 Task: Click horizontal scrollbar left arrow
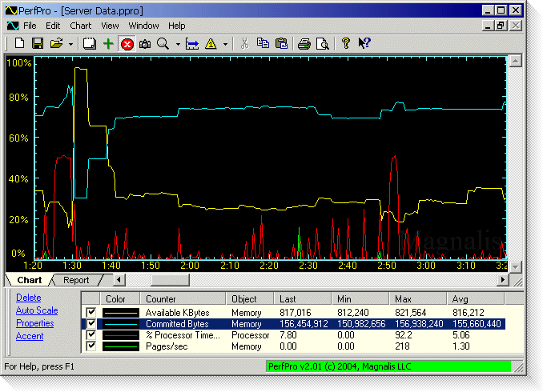tap(119, 279)
